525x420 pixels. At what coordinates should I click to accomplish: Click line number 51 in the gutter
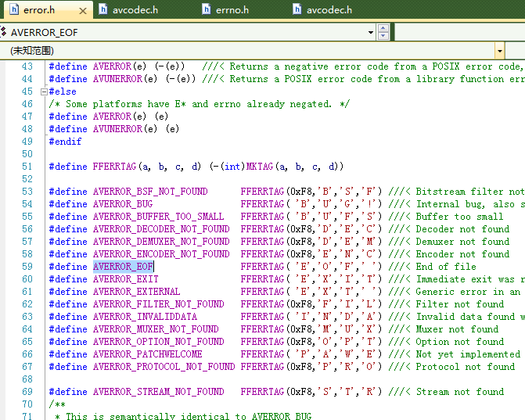click(27, 167)
